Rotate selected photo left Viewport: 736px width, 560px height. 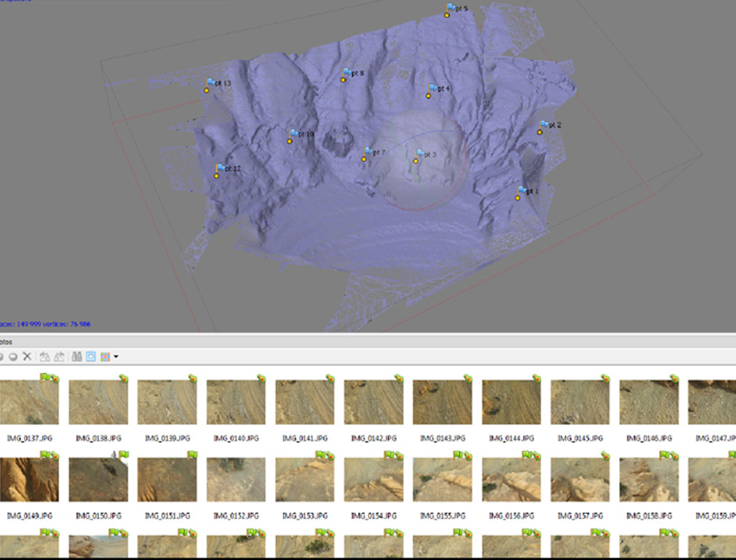click(45, 357)
